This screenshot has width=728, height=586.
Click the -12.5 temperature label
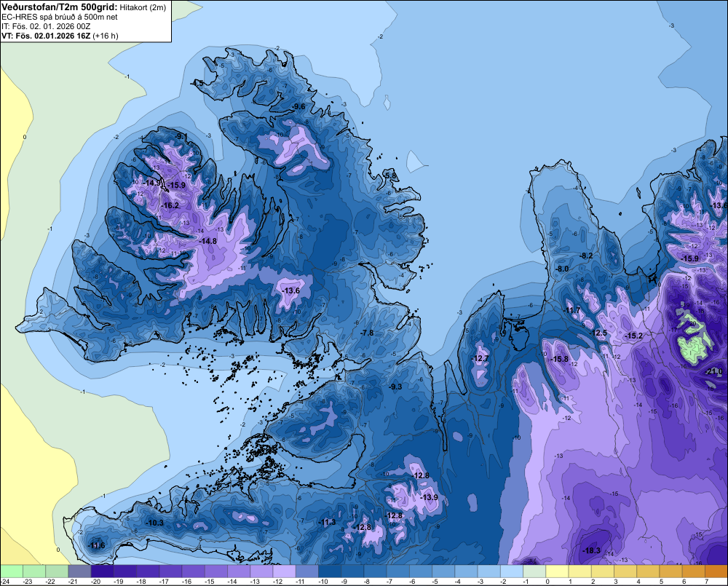(x=598, y=333)
